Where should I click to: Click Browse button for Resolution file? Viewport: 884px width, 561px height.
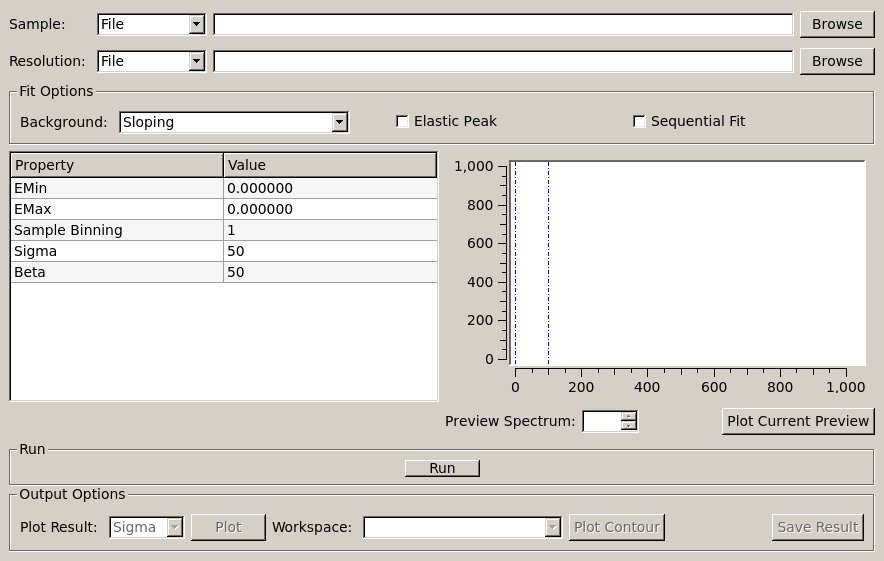click(x=836, y=61)
